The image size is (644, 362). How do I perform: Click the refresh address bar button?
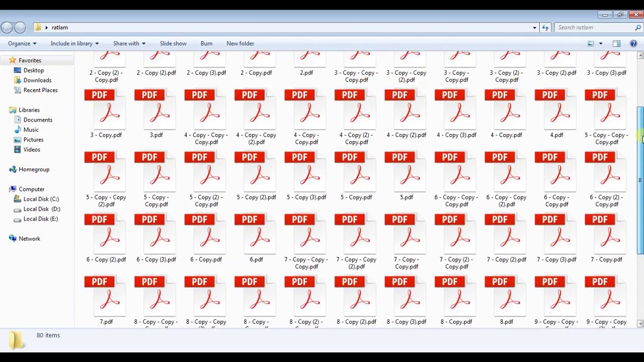click(x=545, y=28)
